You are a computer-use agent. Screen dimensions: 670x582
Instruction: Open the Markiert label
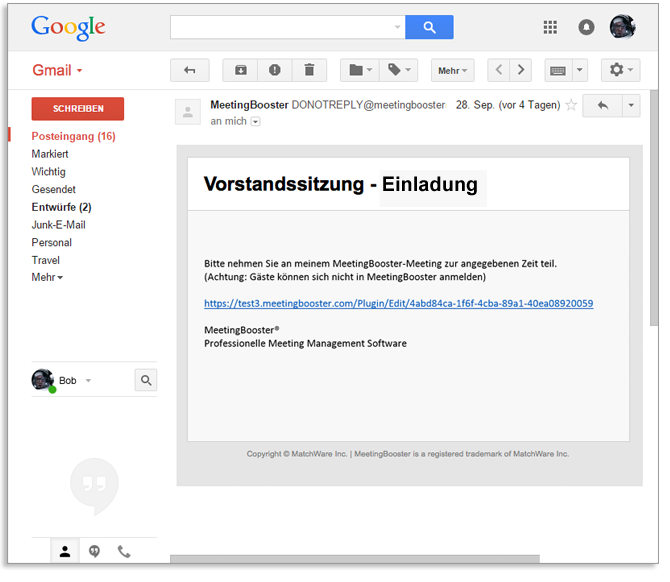point(50,154)
